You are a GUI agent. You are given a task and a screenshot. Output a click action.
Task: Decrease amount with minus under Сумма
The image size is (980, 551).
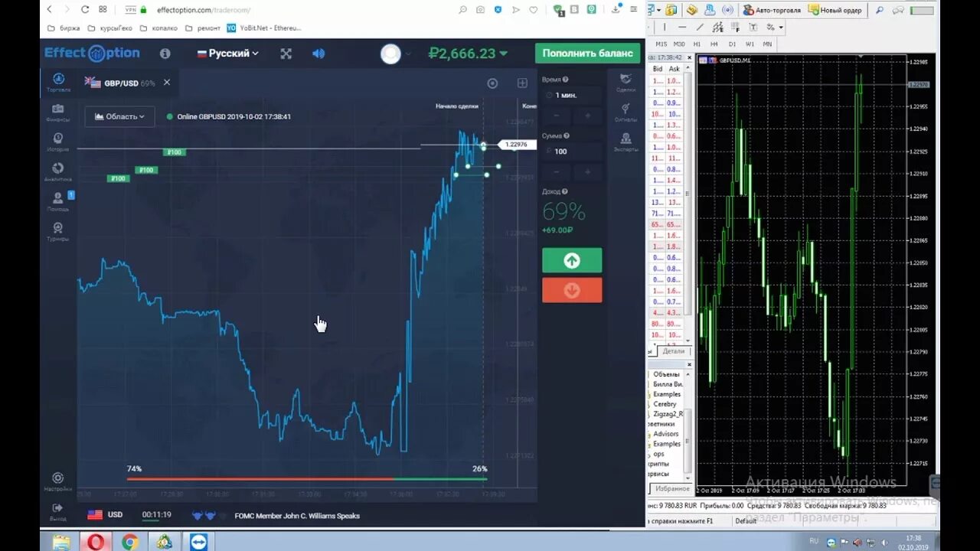coord(556,172)
